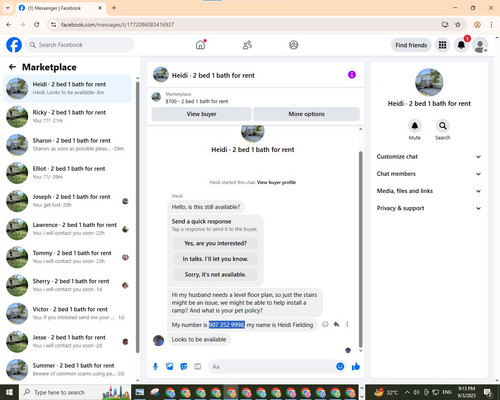The height and width of the screenshot is (400, 500).
Task: Go back using Marketplace back arrow
Action: [x=12, y=67]
